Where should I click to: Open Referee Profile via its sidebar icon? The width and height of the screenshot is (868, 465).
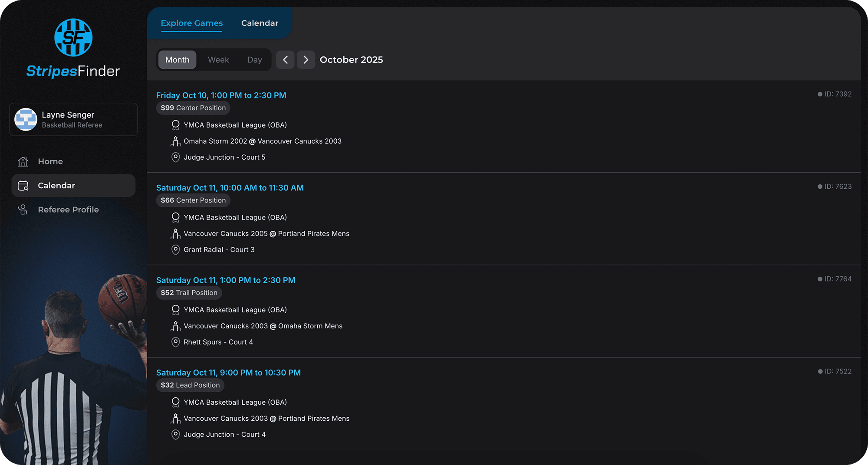(23, 210)
